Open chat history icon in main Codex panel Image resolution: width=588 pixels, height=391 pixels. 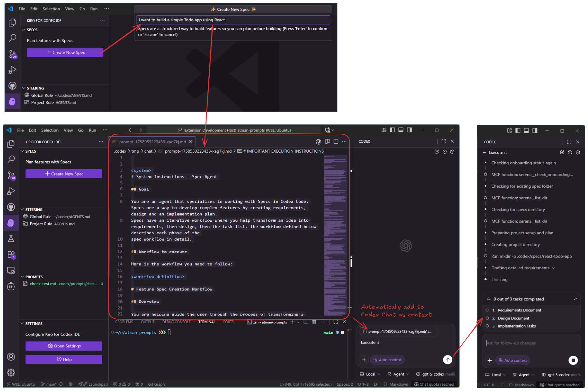pos(445,152)
